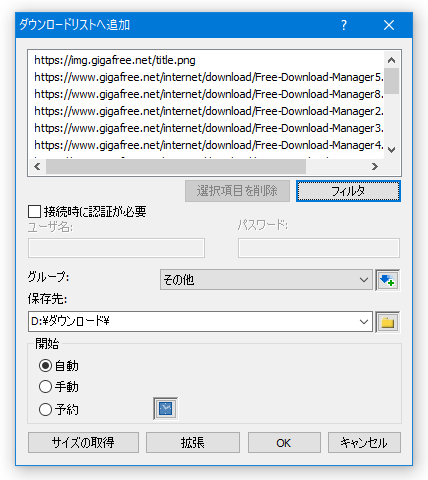Click the 拡張 button
The width and height of the screenshot is (428, 480).
(193, 443)
